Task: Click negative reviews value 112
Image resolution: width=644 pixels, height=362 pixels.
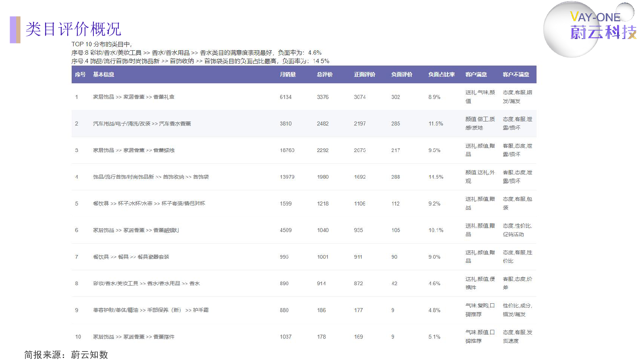Action: [396, 204]
